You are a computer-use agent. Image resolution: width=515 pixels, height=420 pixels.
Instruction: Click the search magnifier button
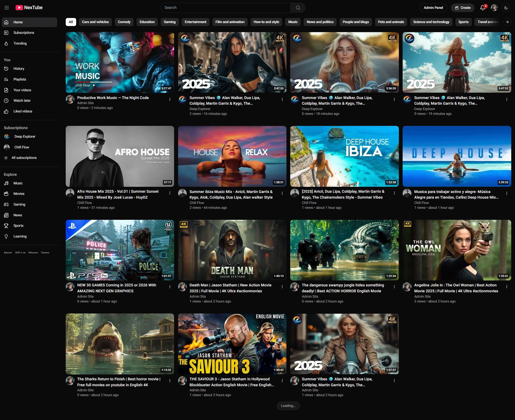pyautogui.click(x=298, y=8)
